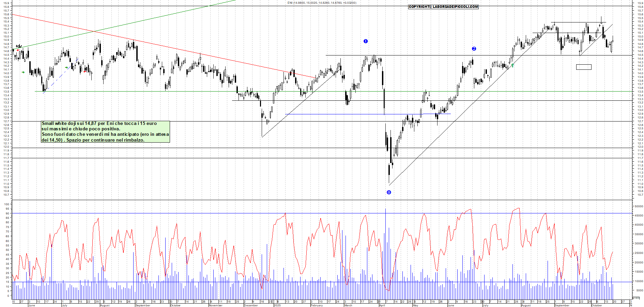
Task: Click the green right arrow on dashed blue line
Action: (66, 67)
